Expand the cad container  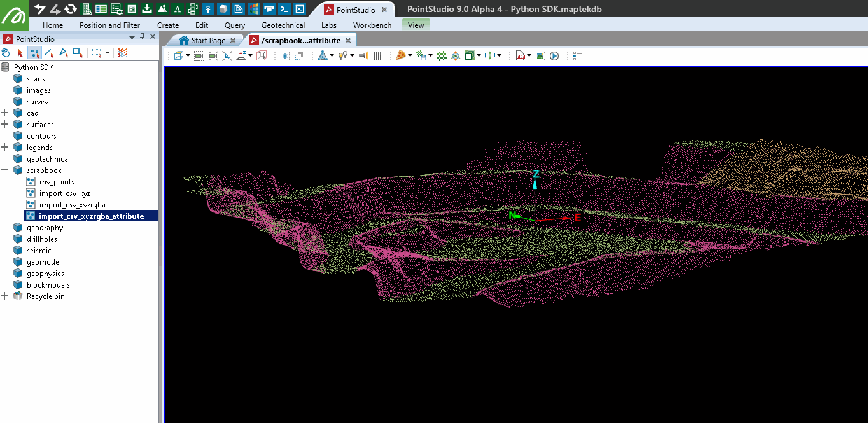[x=5, y=113]
